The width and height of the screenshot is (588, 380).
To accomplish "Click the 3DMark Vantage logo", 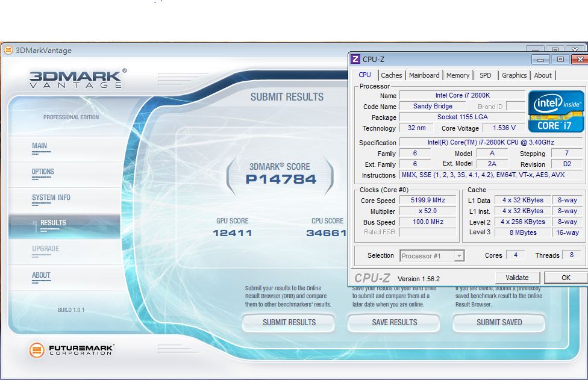I will click(x=78, y=78).
